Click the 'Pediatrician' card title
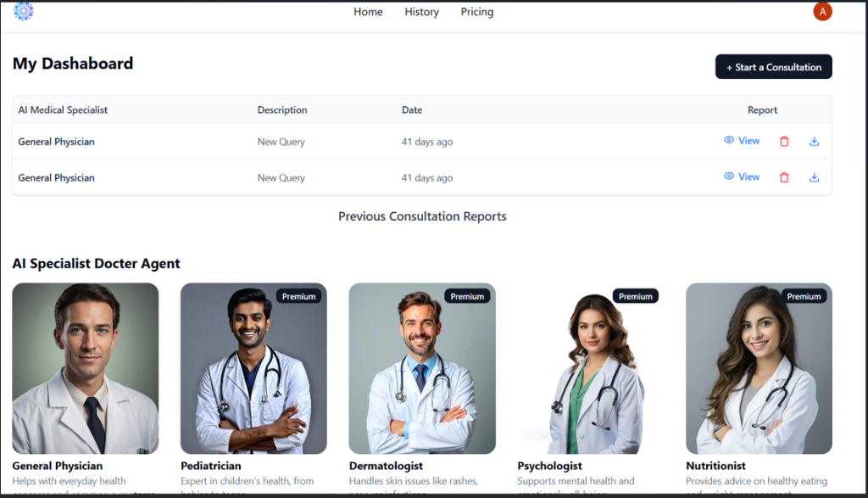868x498 pixels. [x=211, y=466]
